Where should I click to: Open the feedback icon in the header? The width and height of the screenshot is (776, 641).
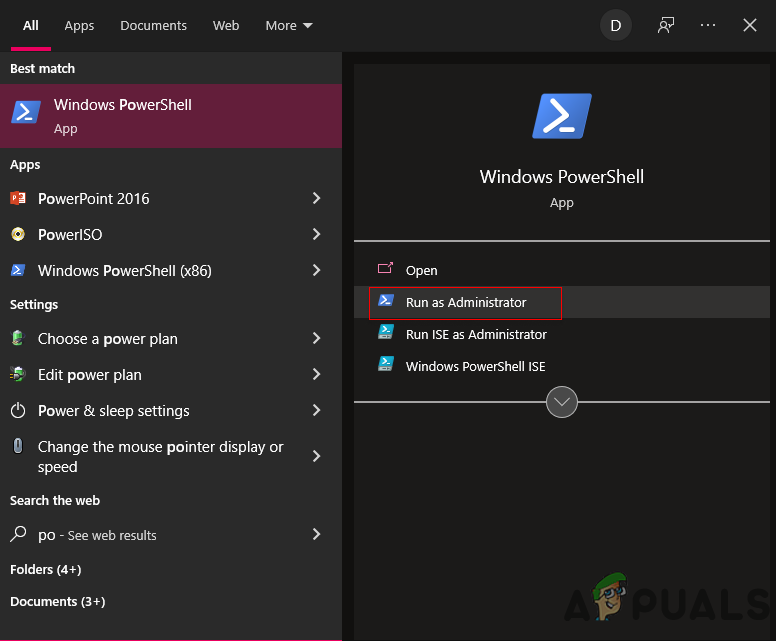coord(666,26)
